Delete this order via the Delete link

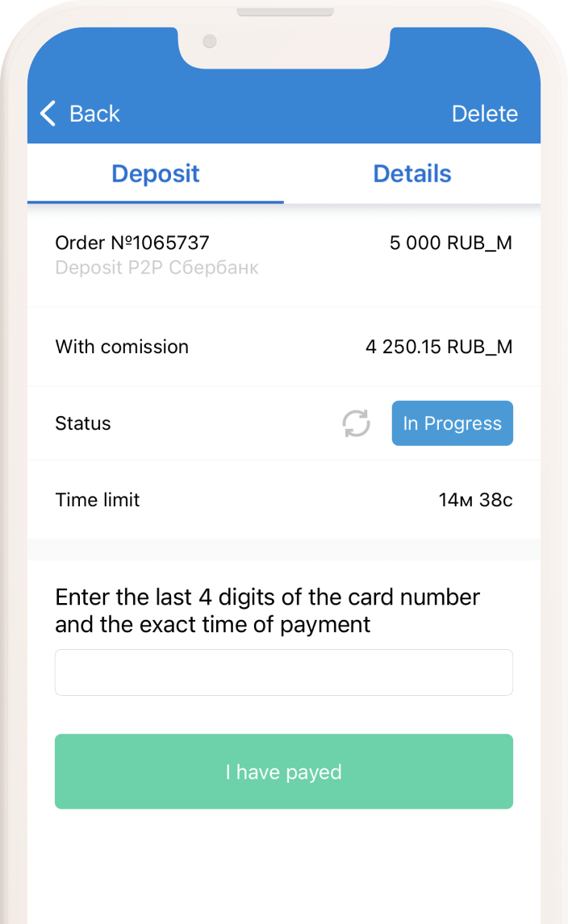tap(484, 114)
